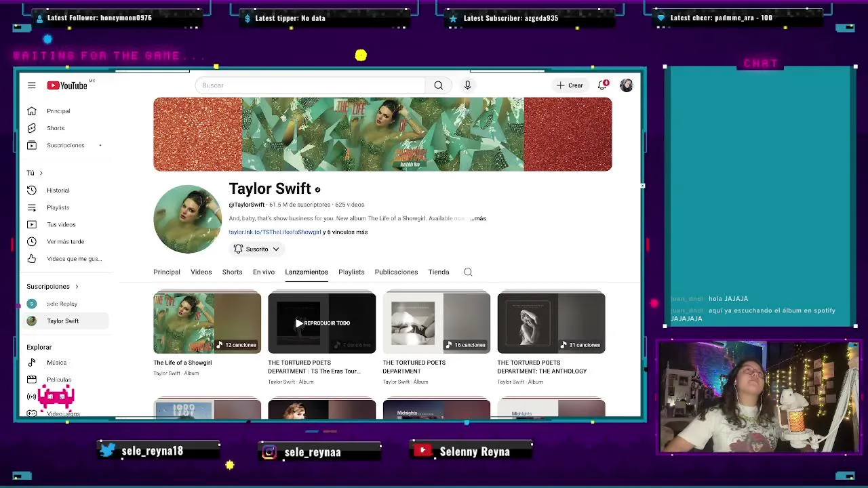Open the Tienda tab
Viewport: 868px width, 488px height.
(x=439, y=272)
